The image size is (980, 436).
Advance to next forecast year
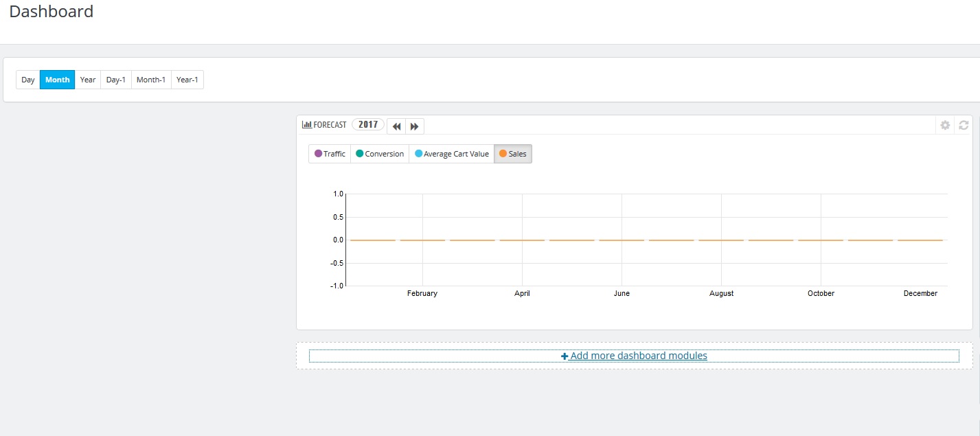click(x=415, y=126)
